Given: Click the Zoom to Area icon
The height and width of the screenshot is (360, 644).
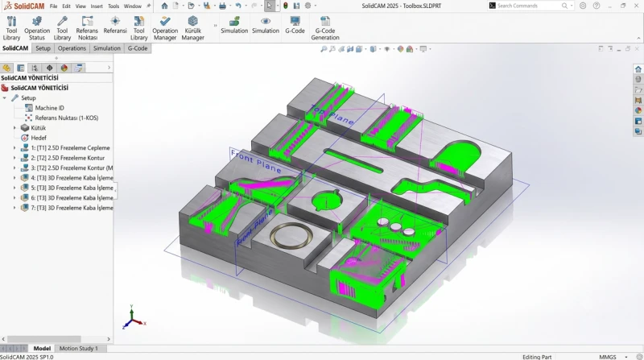Looking at the screenshot, I should (332, 49).
